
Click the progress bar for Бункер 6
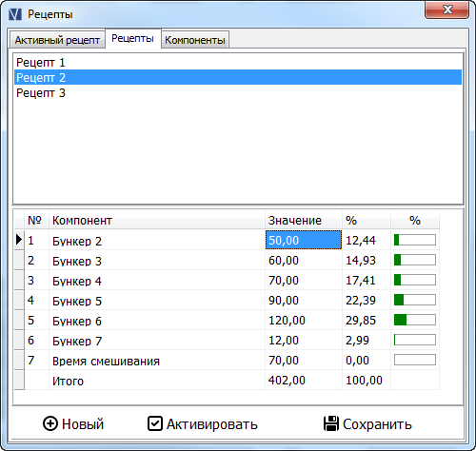tap(415, 320)
